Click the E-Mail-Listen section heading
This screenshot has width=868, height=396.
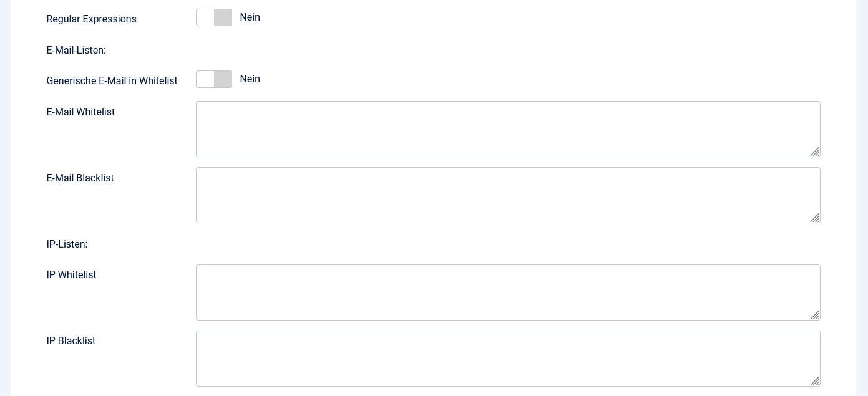[76, 51]
